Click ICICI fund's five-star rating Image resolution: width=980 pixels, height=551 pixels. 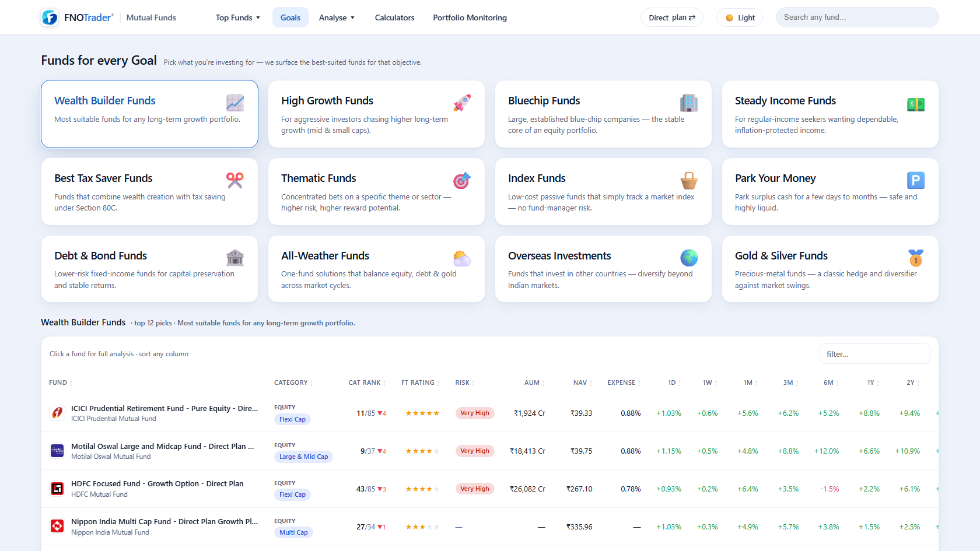[x=422, y=413]
